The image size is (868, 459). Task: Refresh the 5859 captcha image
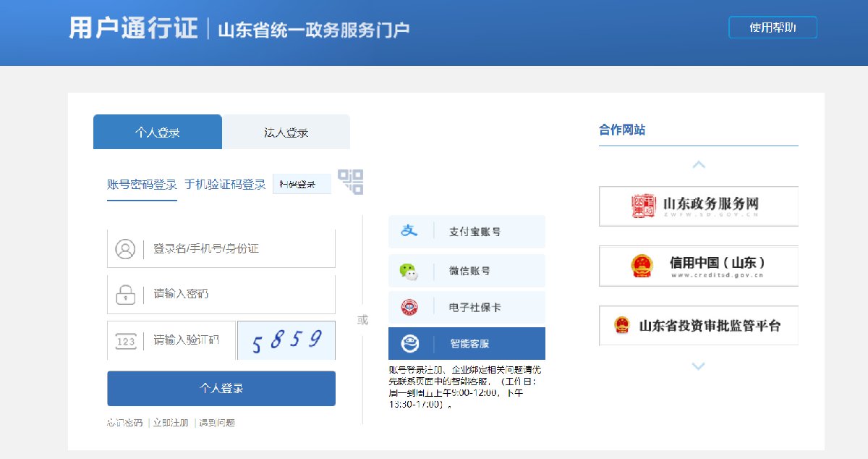click(286, 340)
